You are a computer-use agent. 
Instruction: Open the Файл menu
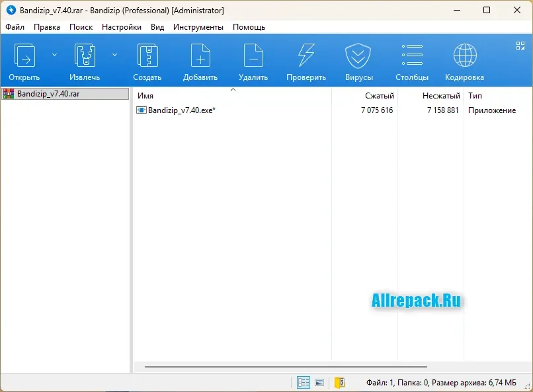15,27
